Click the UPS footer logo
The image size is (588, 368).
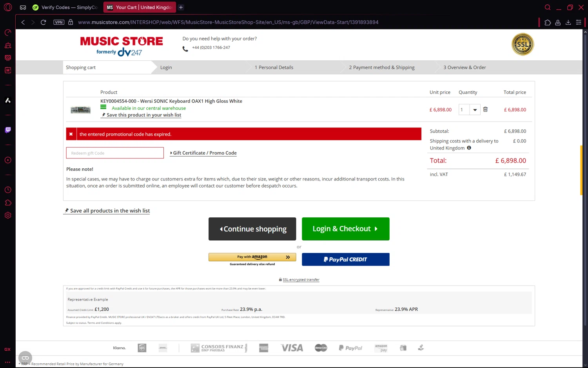coord(142,348)
